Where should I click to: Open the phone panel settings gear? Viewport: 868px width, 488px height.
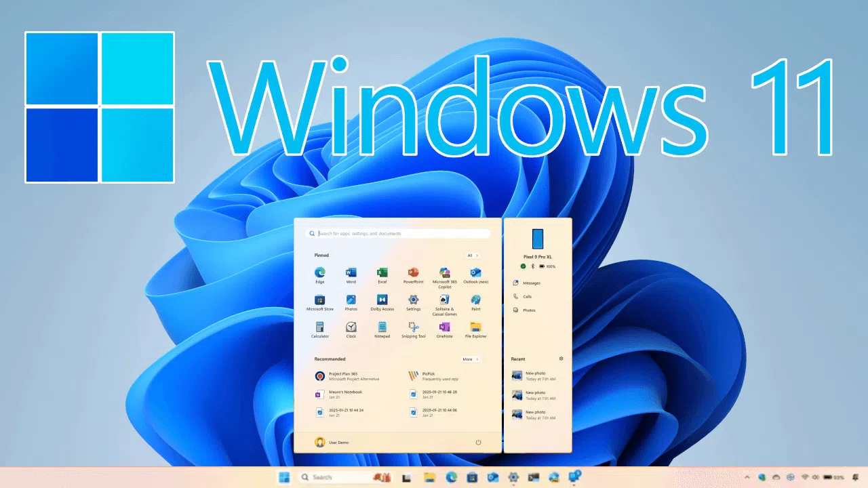pos(561,359)
